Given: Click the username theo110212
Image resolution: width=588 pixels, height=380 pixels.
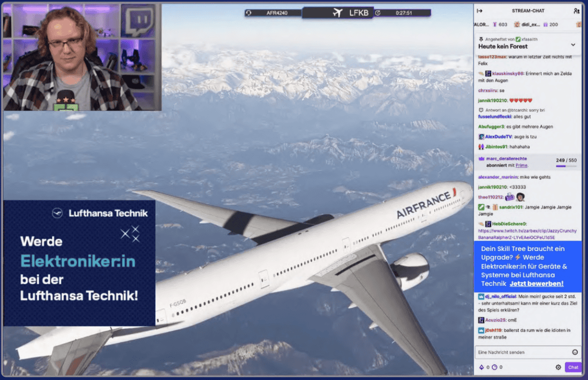Looking at the screenshot, I should tap(490, 197).
